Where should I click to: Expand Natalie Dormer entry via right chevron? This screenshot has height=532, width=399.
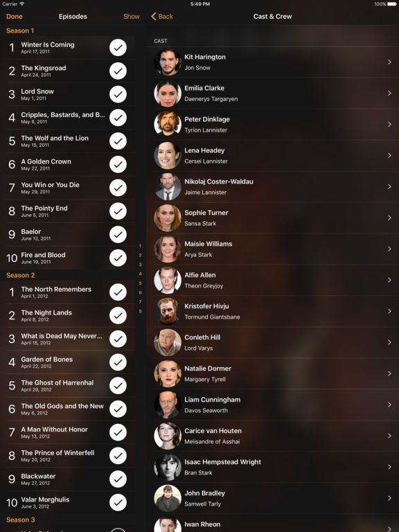click(x=389, y=373)
